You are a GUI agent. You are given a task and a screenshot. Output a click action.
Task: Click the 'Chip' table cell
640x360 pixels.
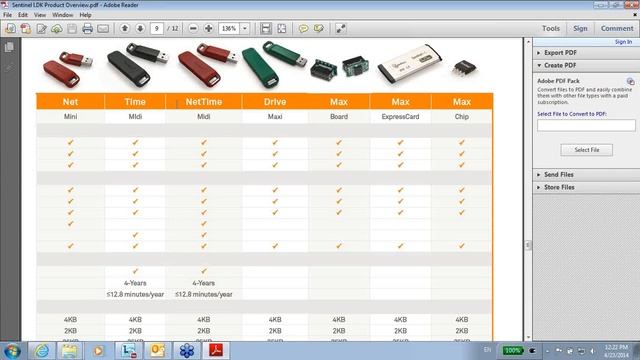point(462,117)
